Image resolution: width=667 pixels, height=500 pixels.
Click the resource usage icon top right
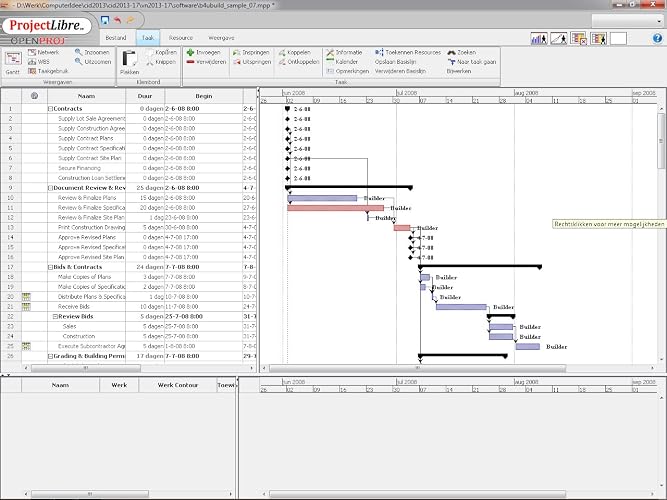pos(599,39)
